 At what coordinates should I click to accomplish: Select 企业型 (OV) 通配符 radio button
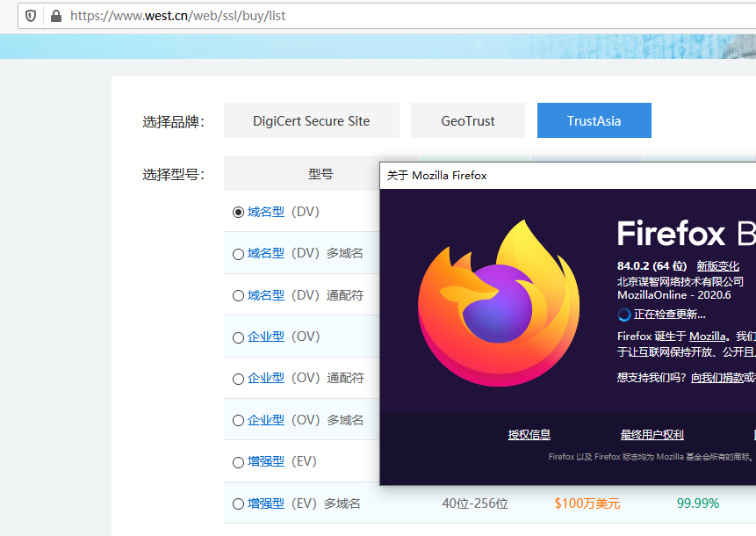(x=238, y=379)
